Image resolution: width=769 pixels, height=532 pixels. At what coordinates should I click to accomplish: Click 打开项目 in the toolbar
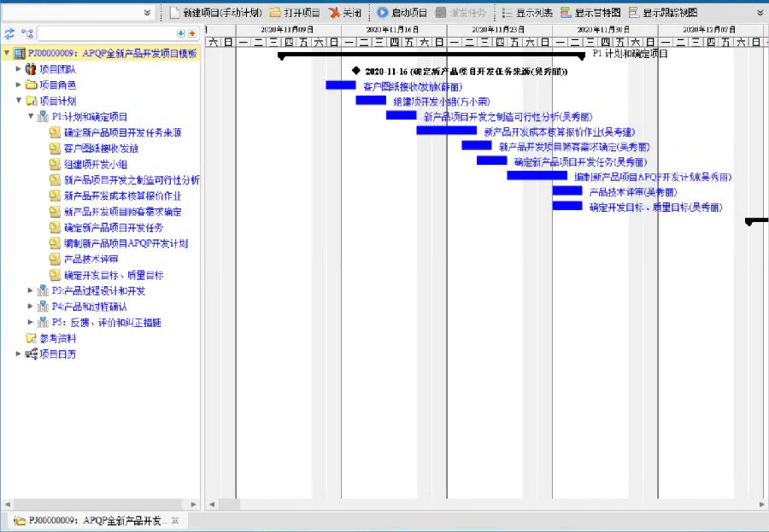tap(295, 13)
